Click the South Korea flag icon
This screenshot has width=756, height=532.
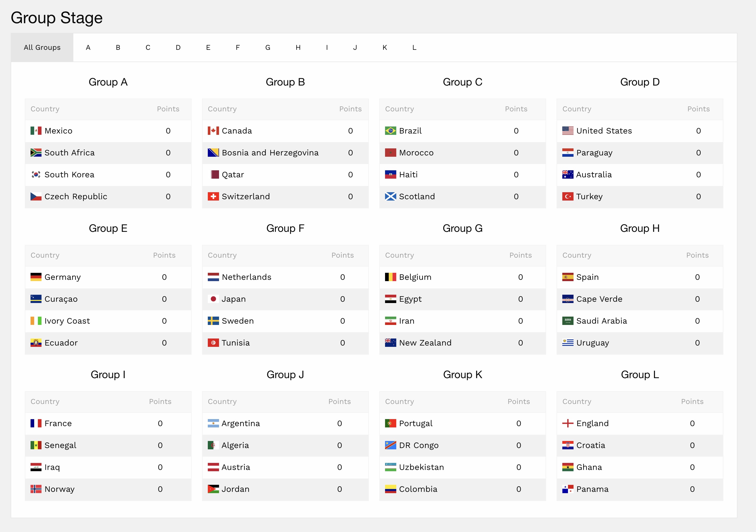click(36, 174)
